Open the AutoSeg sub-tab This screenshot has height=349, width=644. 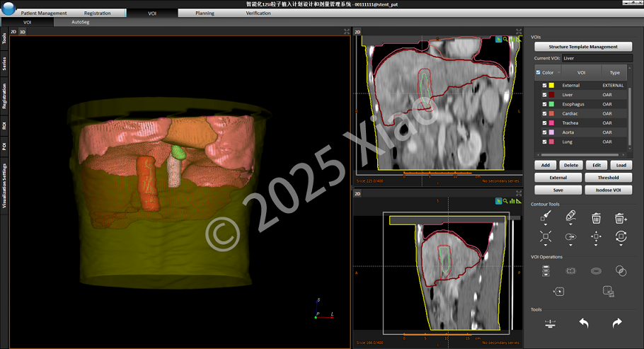click(81, 22)
